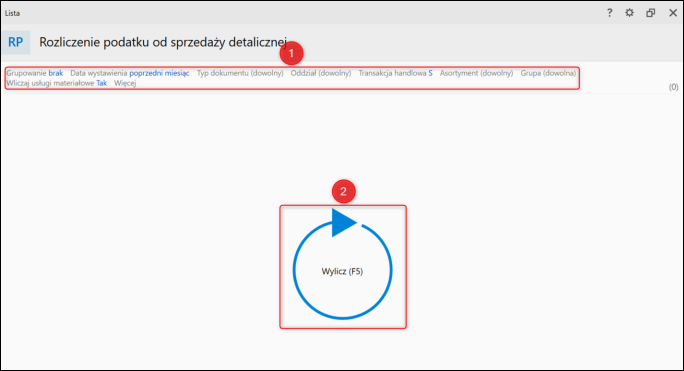Open the settings gear icon
The image size is (684, 371).
[x=629, y=13]
